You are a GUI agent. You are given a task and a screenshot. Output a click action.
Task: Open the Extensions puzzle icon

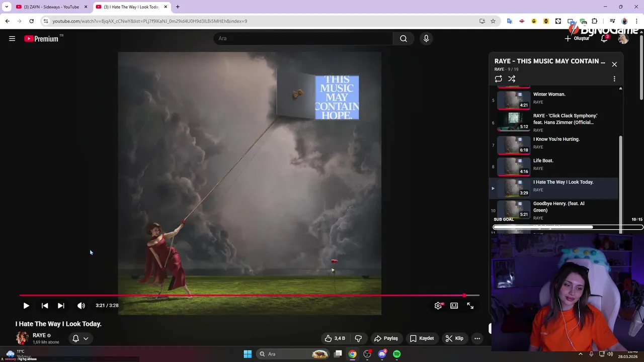[x=595, y=21]
